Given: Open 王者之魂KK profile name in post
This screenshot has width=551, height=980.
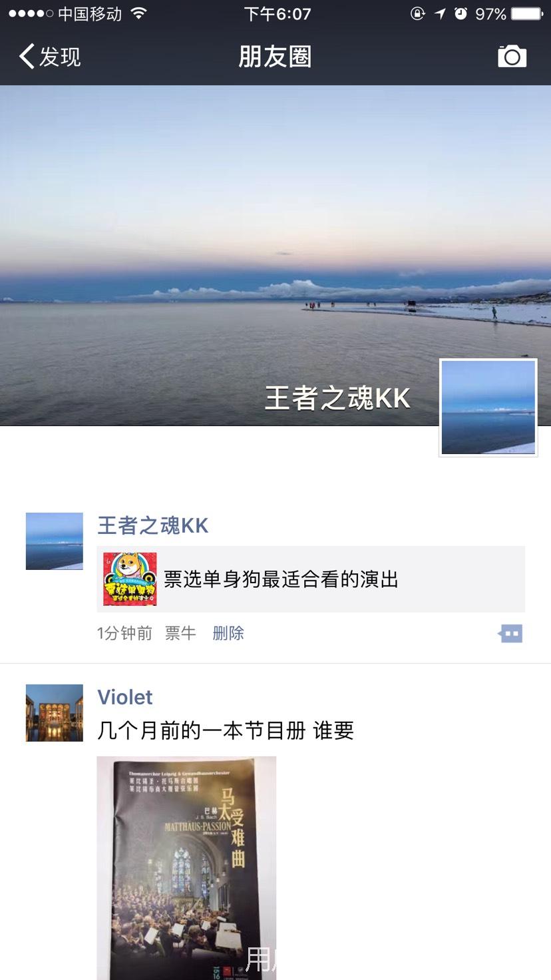Looking at the screenshot, I should [153, 526].
